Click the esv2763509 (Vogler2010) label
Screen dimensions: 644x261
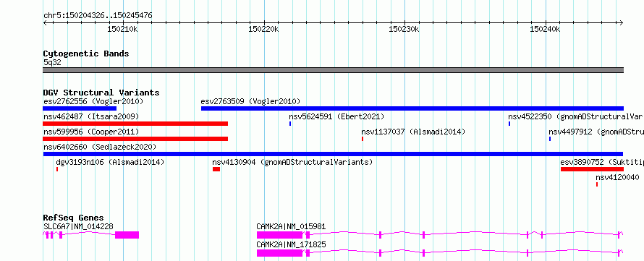click(250, 101)
